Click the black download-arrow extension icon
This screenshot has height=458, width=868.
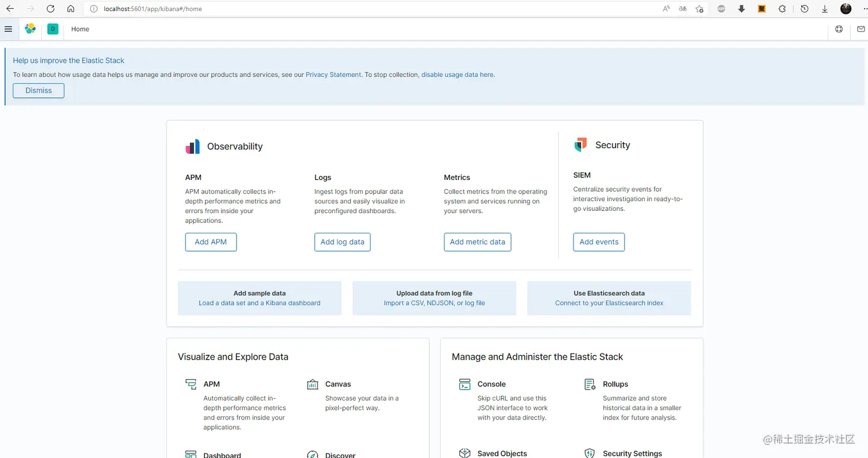click(742, 9)
